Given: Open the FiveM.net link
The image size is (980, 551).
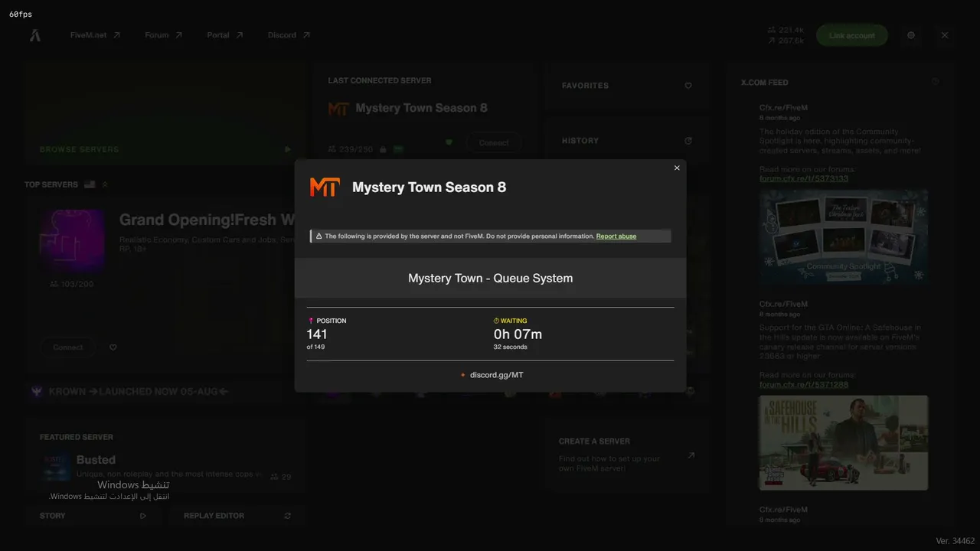Looking at the screenshot, I should coord(95,35).
